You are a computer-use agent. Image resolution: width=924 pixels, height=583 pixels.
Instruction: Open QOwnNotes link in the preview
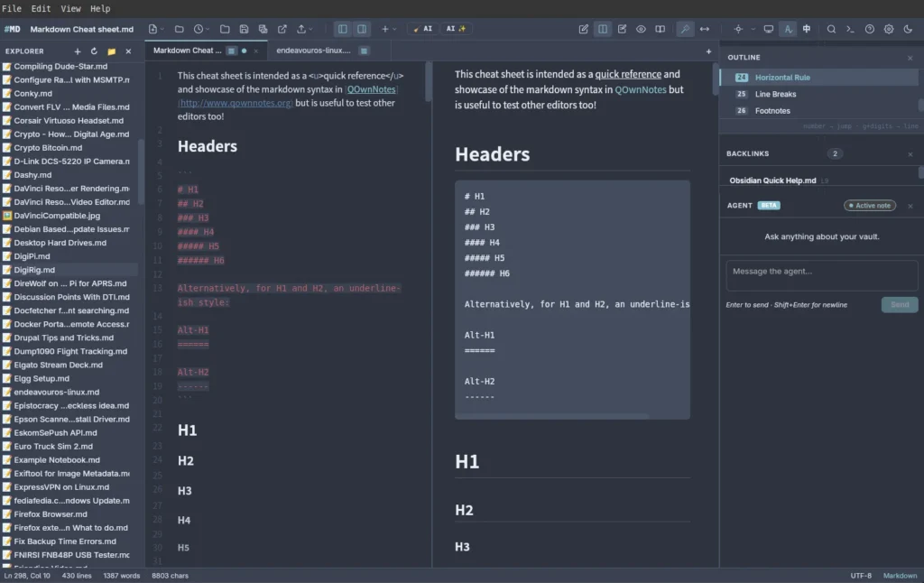click(640, 89)
